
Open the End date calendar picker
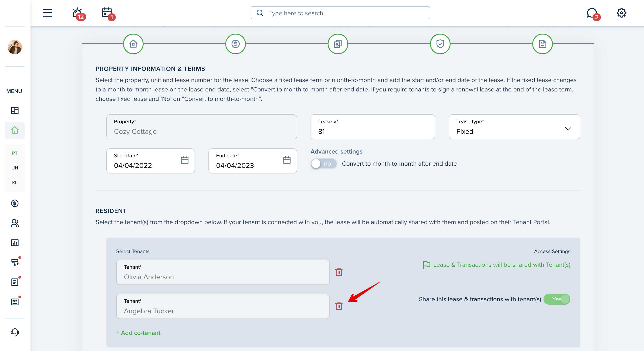pyautogui.click(x=287, y=160)
